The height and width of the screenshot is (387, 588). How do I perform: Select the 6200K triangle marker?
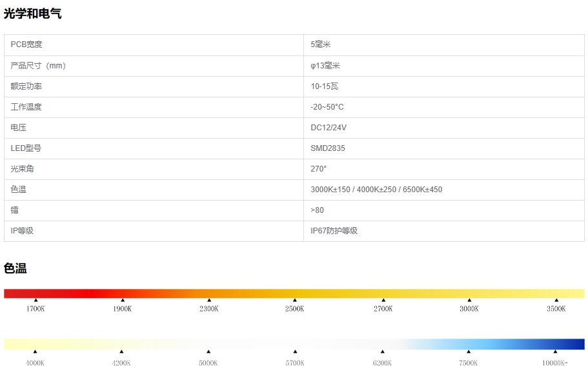(382, 352)
